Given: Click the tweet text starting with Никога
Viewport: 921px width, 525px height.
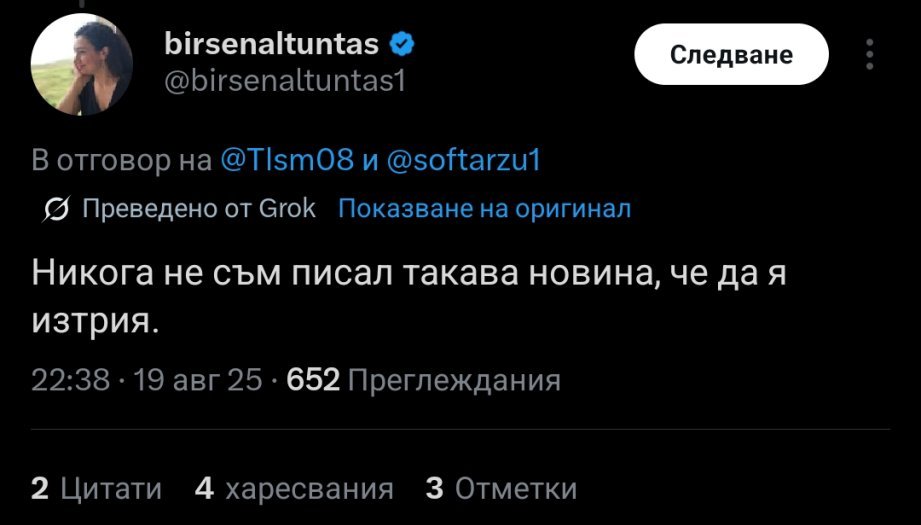Looking at the screenshot, I should (400, 273).
